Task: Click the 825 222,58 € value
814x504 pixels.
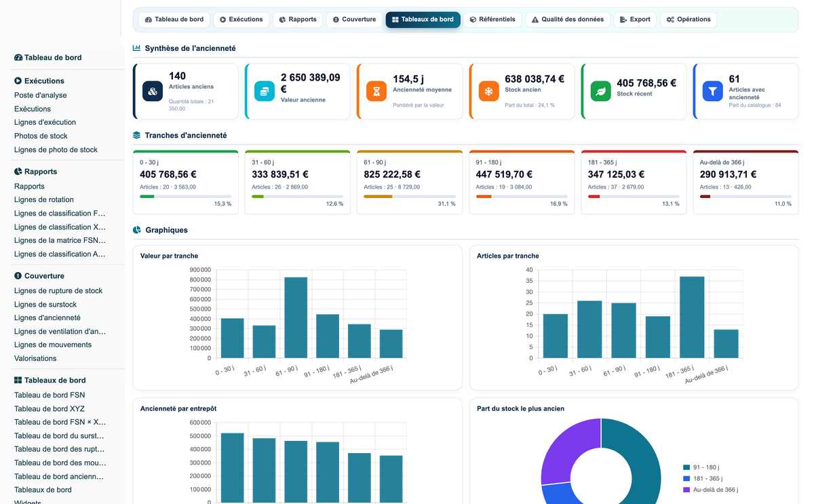Action: click(392, 174)
